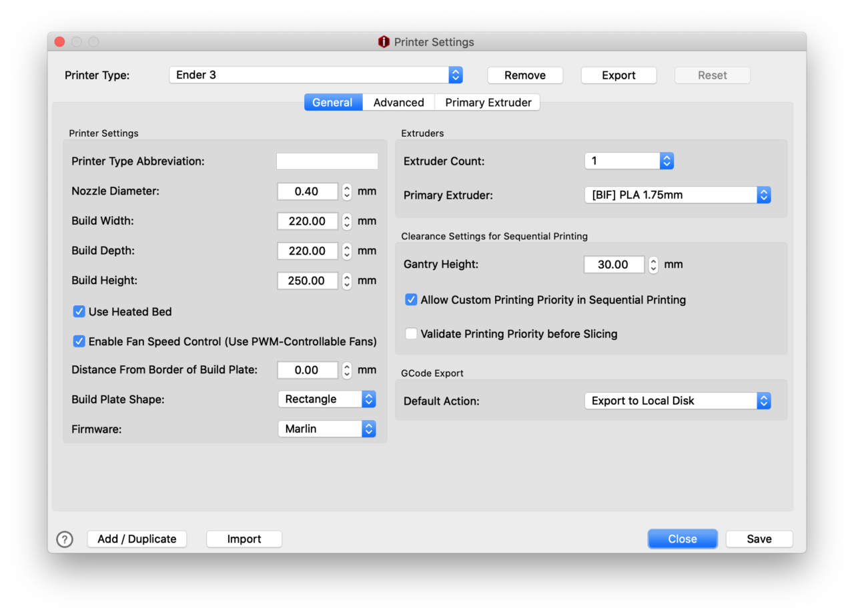The image size is (854, 616).
Task: Open the Primary Extruder material dropdown
Action: [677, 195]
